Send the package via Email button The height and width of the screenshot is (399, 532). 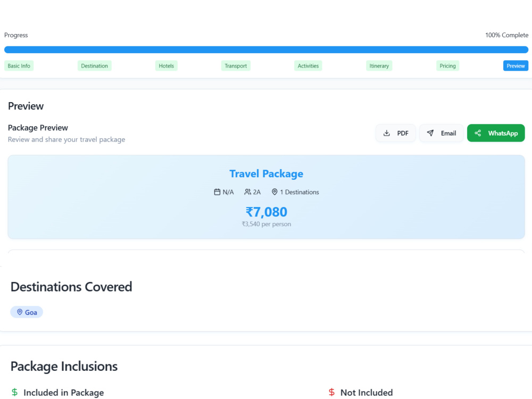pos(441,133)
